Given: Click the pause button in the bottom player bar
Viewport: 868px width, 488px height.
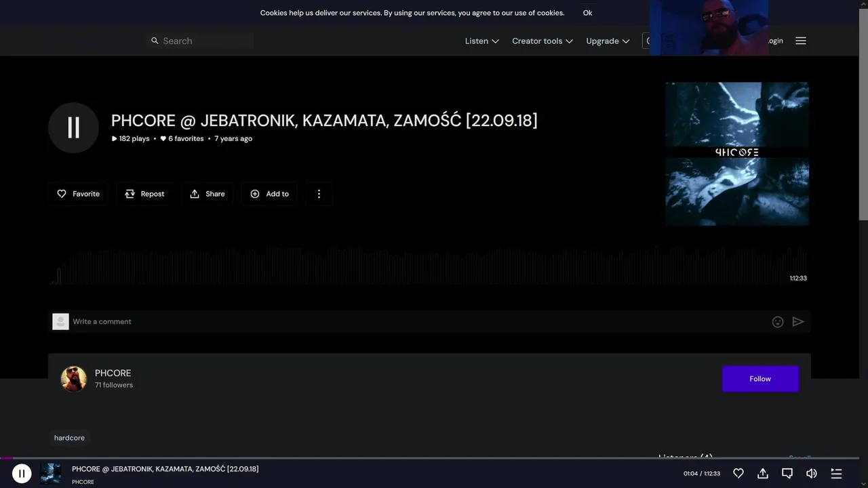Looking at the screenshot, I should click(22, 473).
